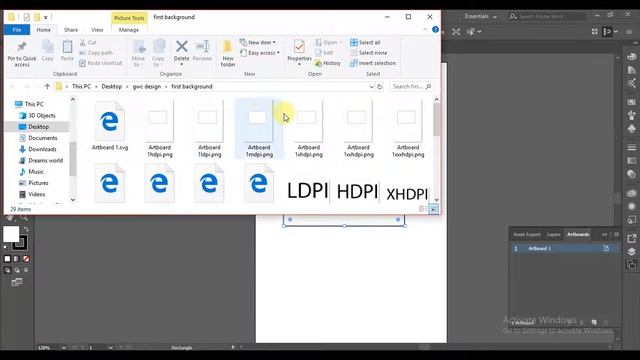
Task: Click the Refresh button in address bar
Action: click(380, 87)
